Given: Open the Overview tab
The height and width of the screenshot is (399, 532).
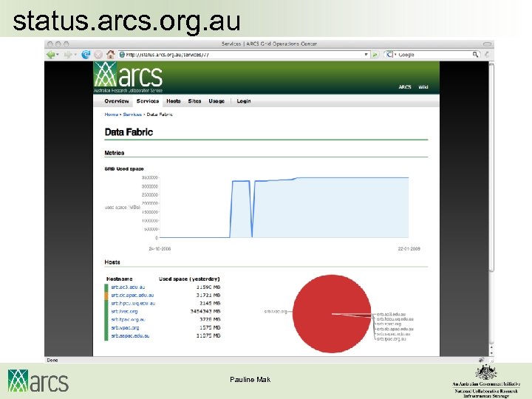Looking at the screenshot, I should point(117,101).
